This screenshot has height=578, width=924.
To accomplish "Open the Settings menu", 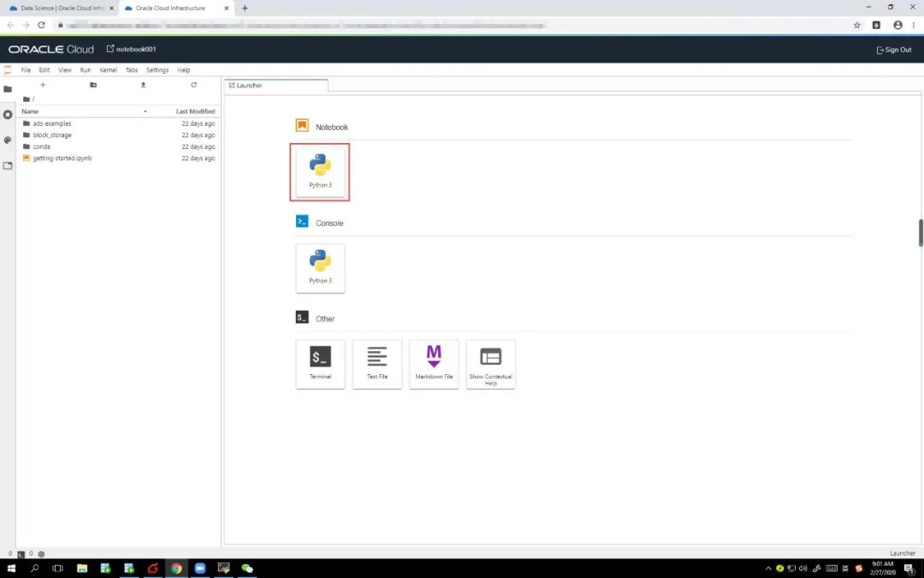I will 157,69.
